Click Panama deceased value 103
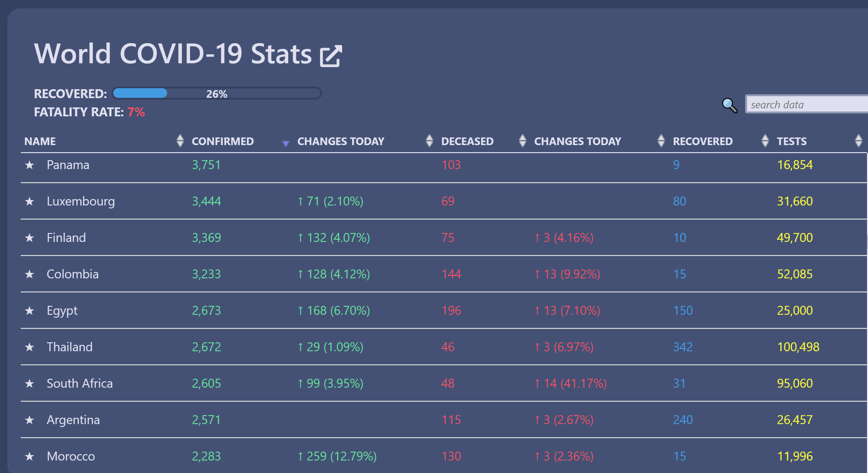The height and width of the screenshot is (473, 868). [451, 165]
